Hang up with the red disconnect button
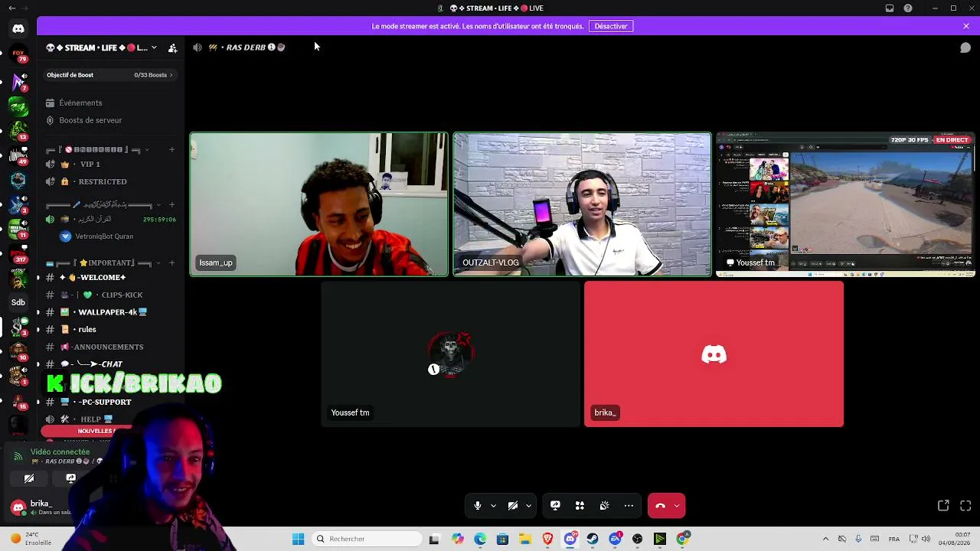This screenshot has width=980, height=551. click(660, 506)
